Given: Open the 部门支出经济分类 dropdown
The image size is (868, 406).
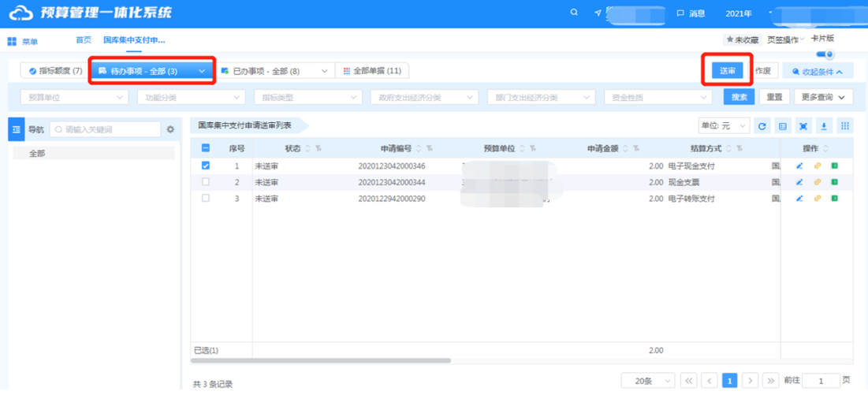Looking at the screenshot, I should coord(542,97).
